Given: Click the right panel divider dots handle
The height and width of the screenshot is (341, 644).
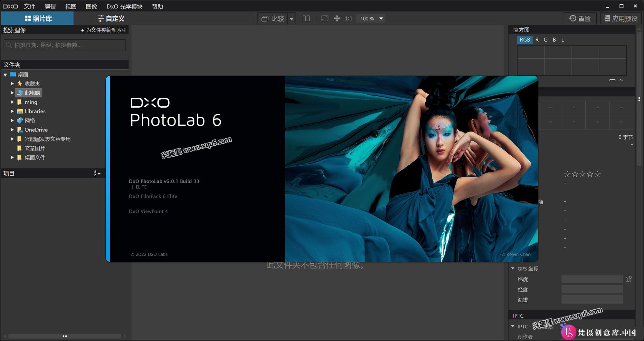Looking at the screenshot, I should [639, 99].
